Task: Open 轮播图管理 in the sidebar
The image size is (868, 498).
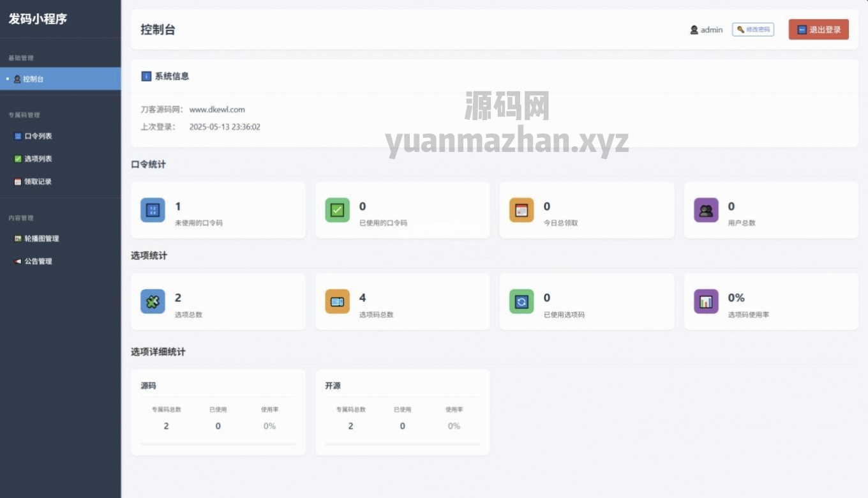Action: click(41, 239)
